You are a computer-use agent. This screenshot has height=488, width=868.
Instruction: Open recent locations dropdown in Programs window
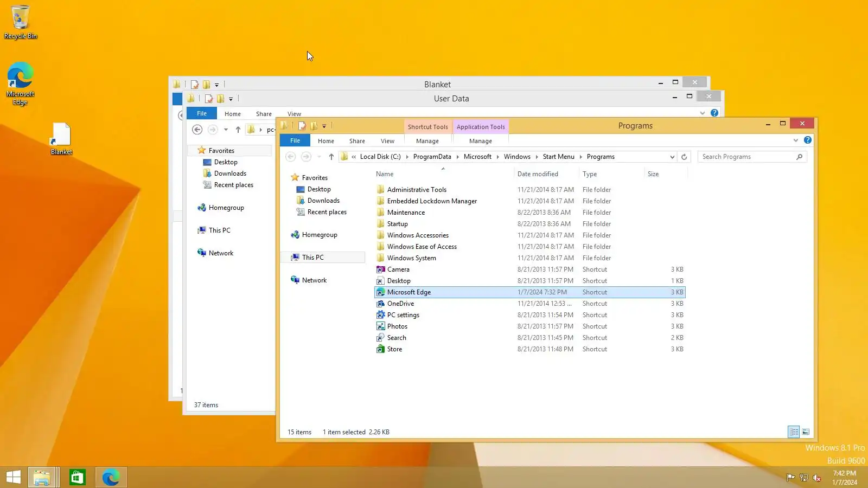[319, 157]
